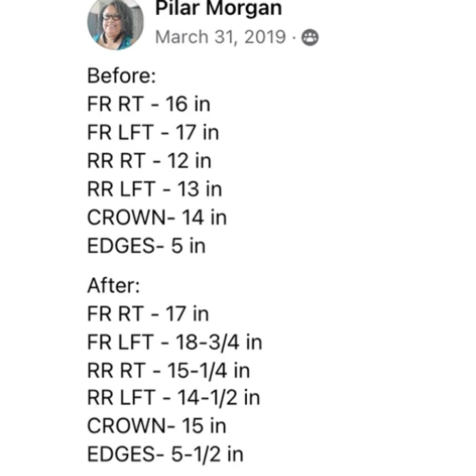Screen dimensions: 476x476
Task: Click the 'Before:' heading in the post
Action: point(121,76)
